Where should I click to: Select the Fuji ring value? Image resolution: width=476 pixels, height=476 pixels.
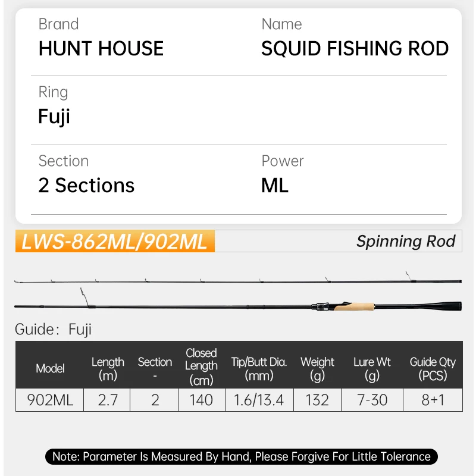(54, 116)
